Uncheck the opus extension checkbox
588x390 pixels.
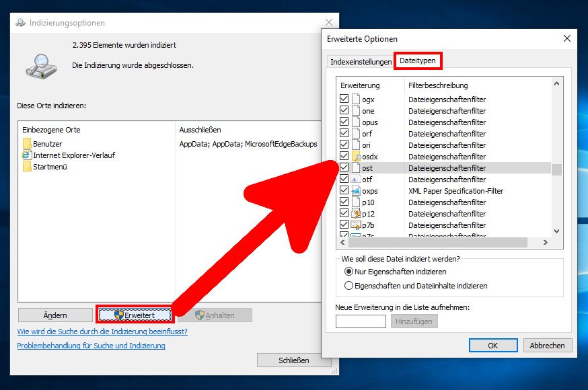pyautogui.click(x=344, y=122)
